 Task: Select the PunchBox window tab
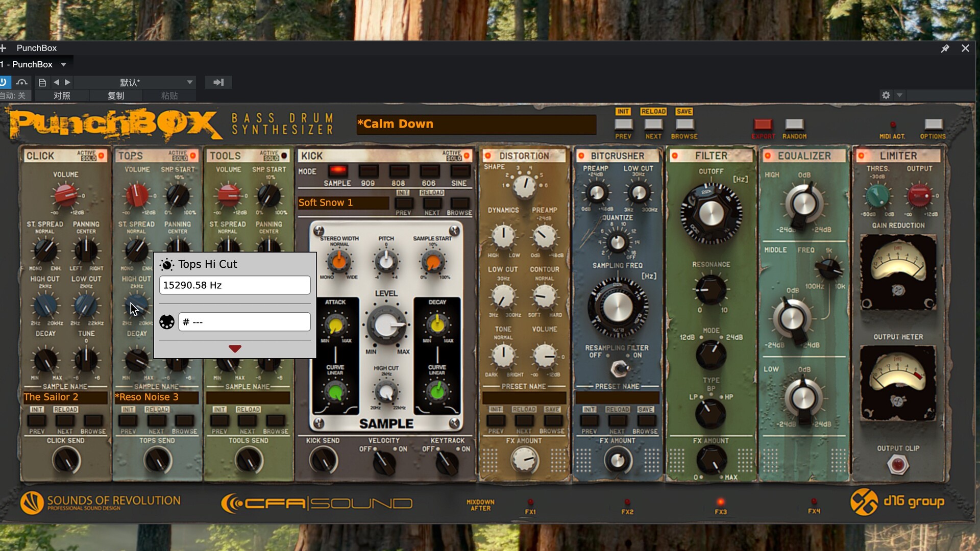click(37, 48)
